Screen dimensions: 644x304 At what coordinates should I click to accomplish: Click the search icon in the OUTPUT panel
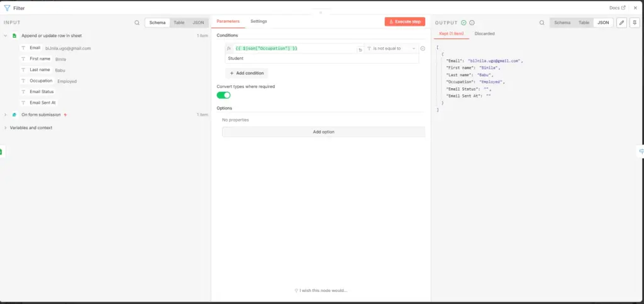coord(542,23)
